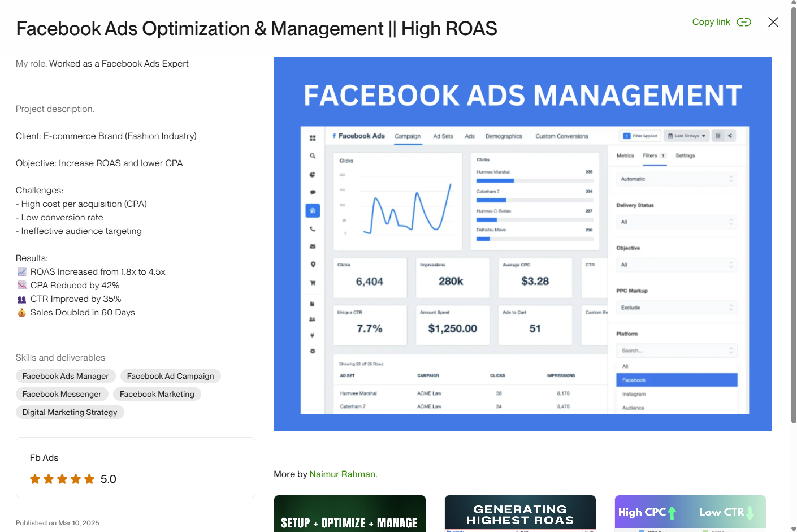
Task: Click the columns layout icon beside share icon
Action: tap(718, 136)
